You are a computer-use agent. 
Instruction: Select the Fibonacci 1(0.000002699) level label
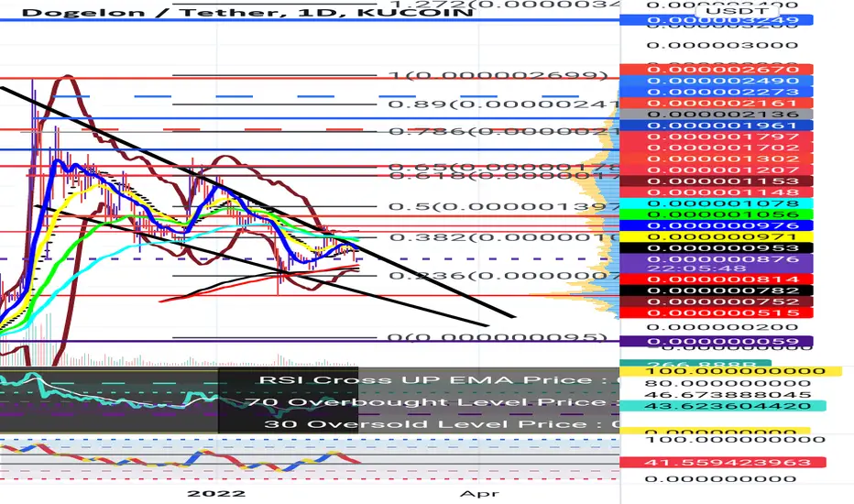point(498,76)
